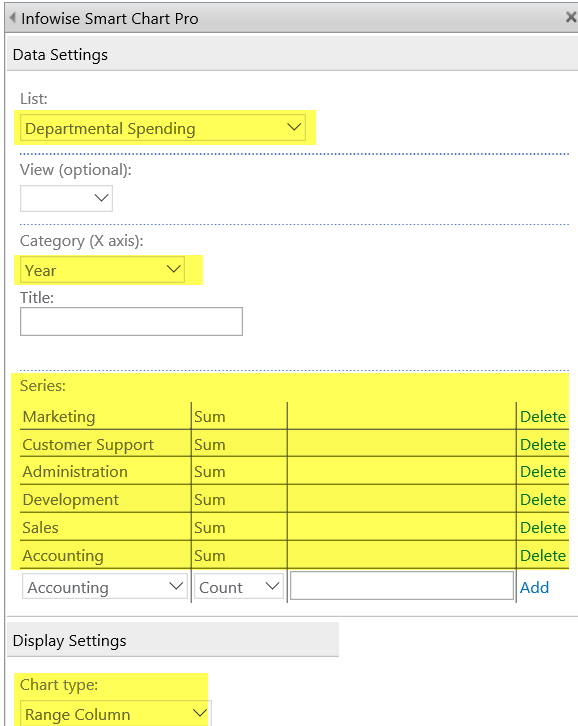The width and height of the screenshot is (578, 726).
Task: Collapse panel using the left arrow icon
Action: (13, 18)
